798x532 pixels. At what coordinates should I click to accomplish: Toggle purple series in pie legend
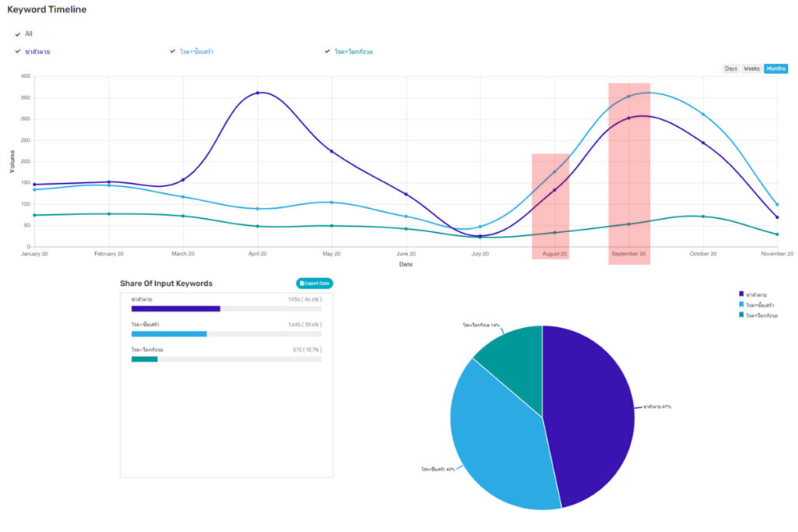(x=752, y=294)
